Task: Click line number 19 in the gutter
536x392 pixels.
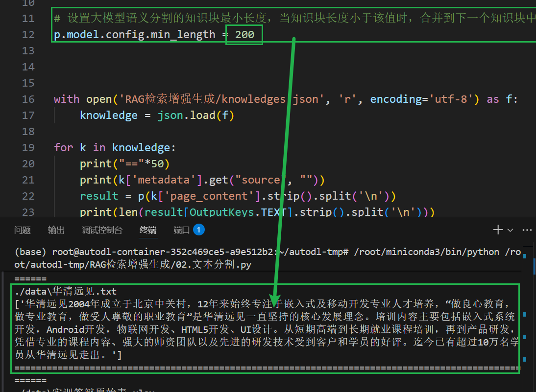Action: coord(28,147)
